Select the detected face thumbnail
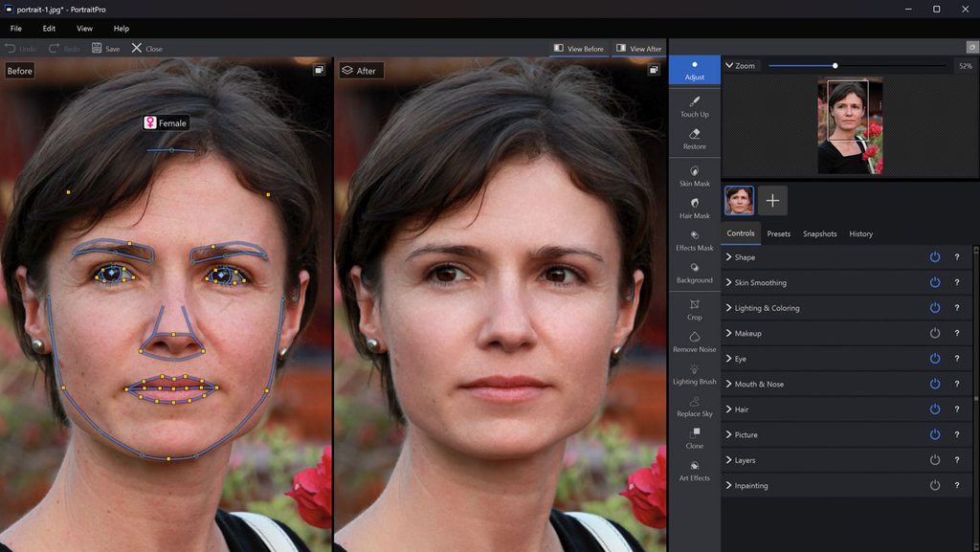The height and width of the screenshot is (552, 980). click(739, 201)
